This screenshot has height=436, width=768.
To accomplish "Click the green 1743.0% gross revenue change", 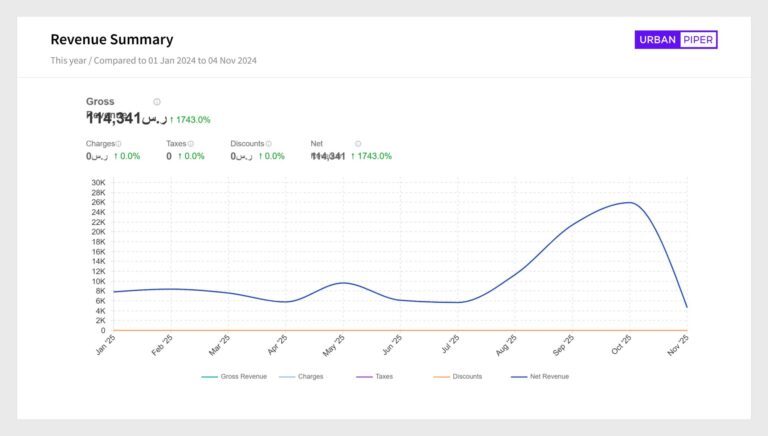I will (x=190, y=120).
